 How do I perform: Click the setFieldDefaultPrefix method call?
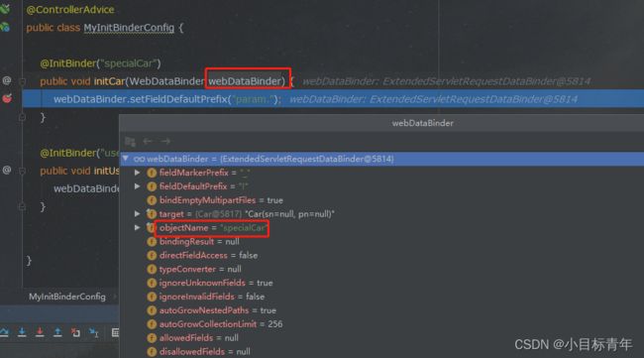(177, 99)
